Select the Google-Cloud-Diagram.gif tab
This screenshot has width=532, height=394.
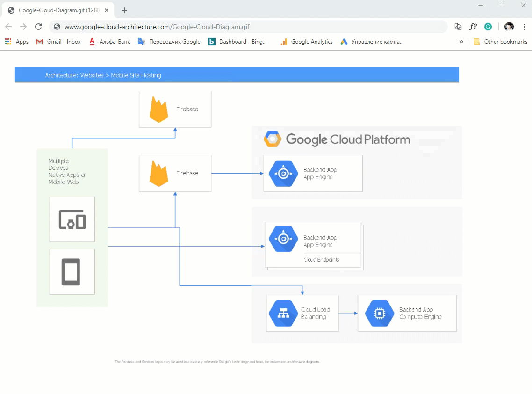click(x=58, y=10)
